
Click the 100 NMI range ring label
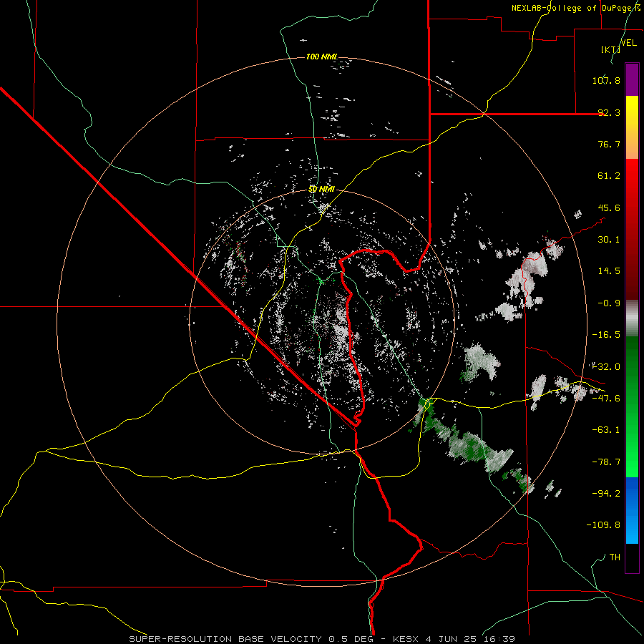click(x=322, y=57)
